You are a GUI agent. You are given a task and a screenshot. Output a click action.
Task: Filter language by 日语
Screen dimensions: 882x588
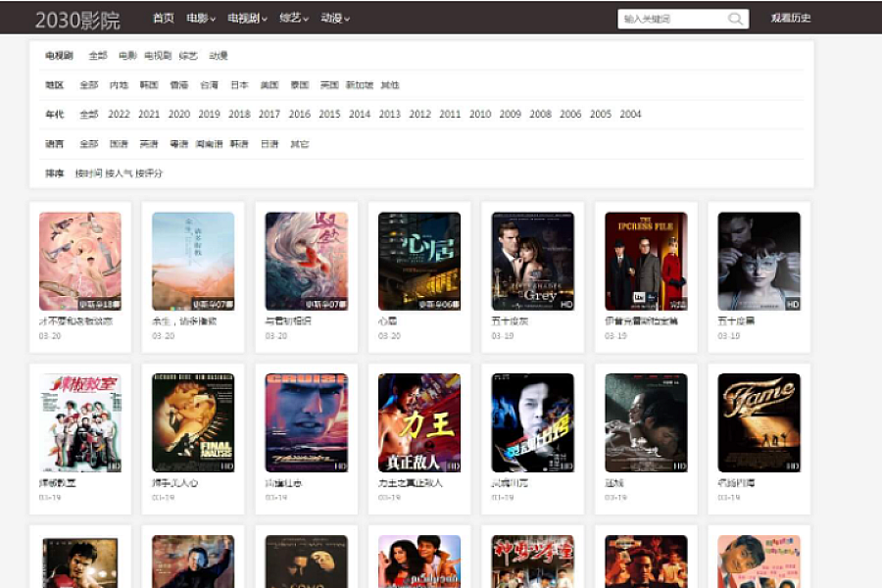tap(269, 144)
